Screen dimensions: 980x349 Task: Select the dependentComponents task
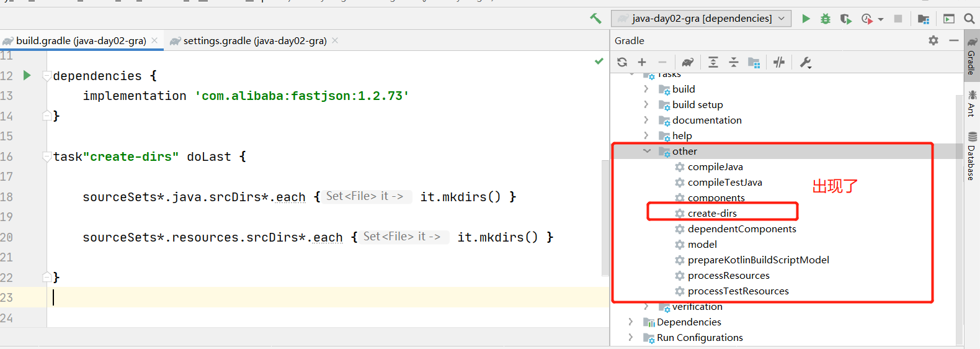[742, 229]
